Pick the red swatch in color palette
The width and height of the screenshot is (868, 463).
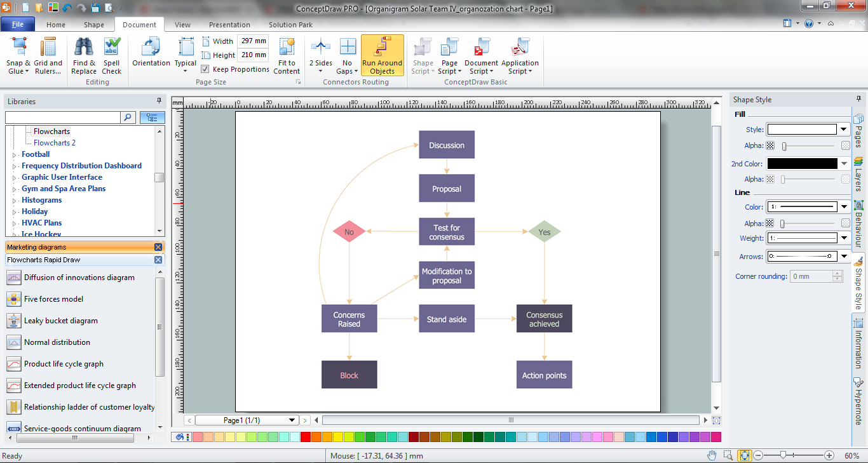[306, 437]
